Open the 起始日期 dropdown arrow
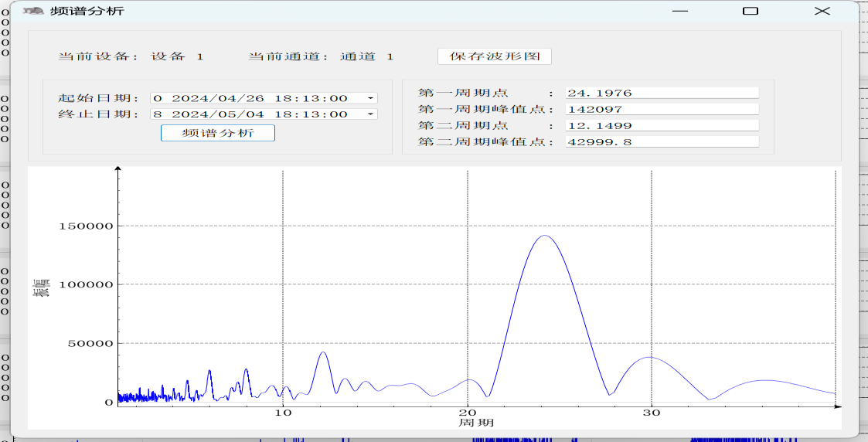The height and width of the screenshot is (442, 868). click(370, 98)
